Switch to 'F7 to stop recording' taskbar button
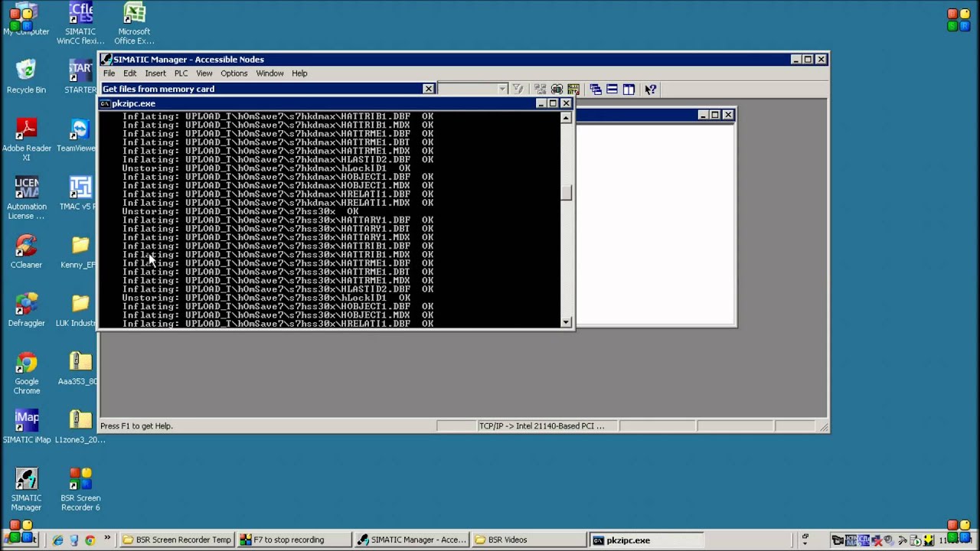This screenshot has width=980, height=551. click(x=294, y=540)
